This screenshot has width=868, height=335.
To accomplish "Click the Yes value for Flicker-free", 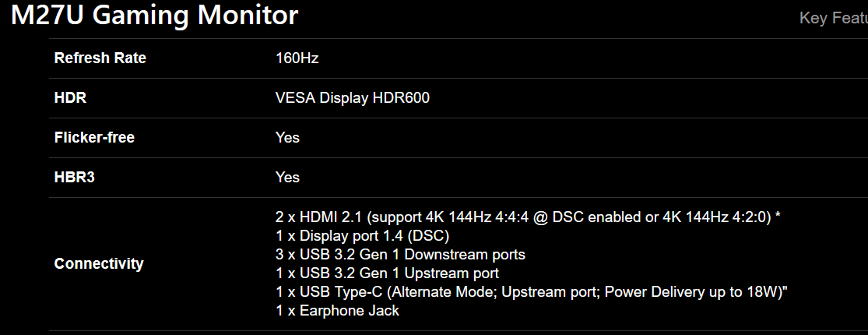I will tap(287, 138).
